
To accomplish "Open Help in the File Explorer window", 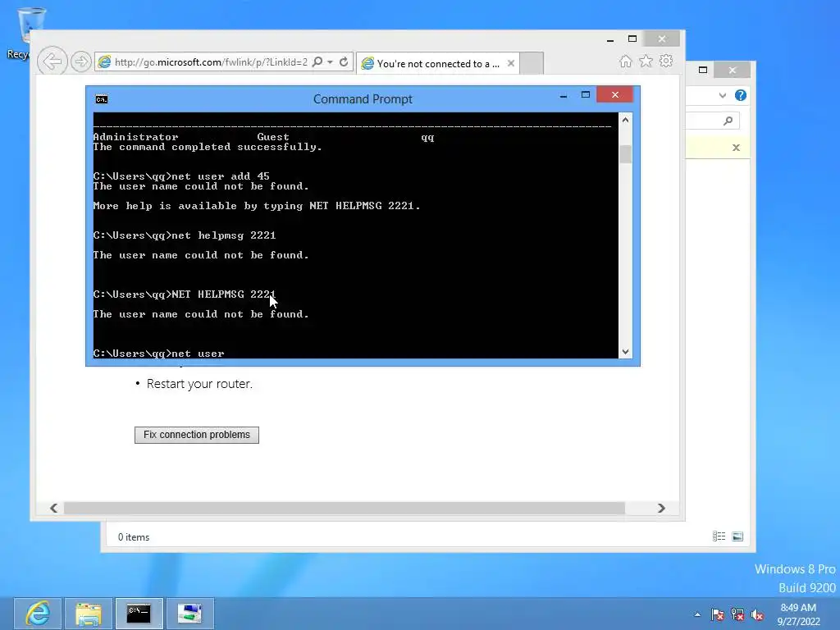I will (741, 95).
